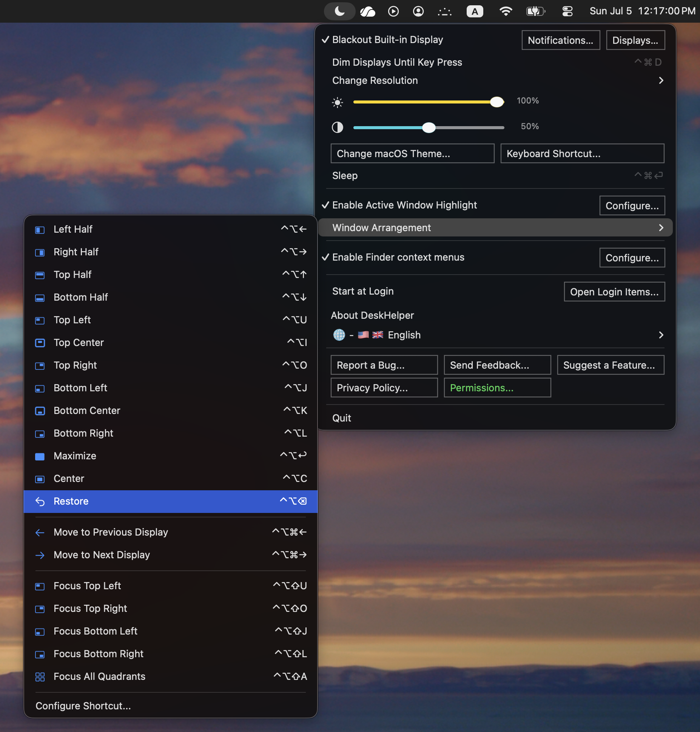
Task: Click the Maximize window icon
Action: click(40, 456)
